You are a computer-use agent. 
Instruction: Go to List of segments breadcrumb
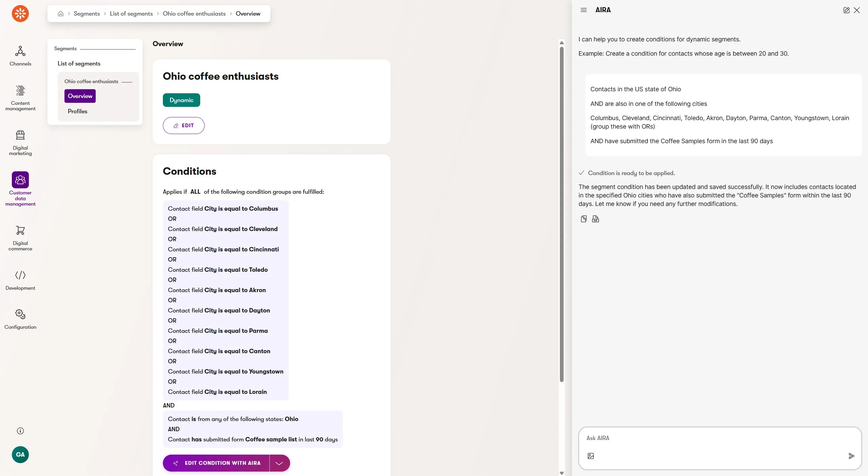[131, 14]
